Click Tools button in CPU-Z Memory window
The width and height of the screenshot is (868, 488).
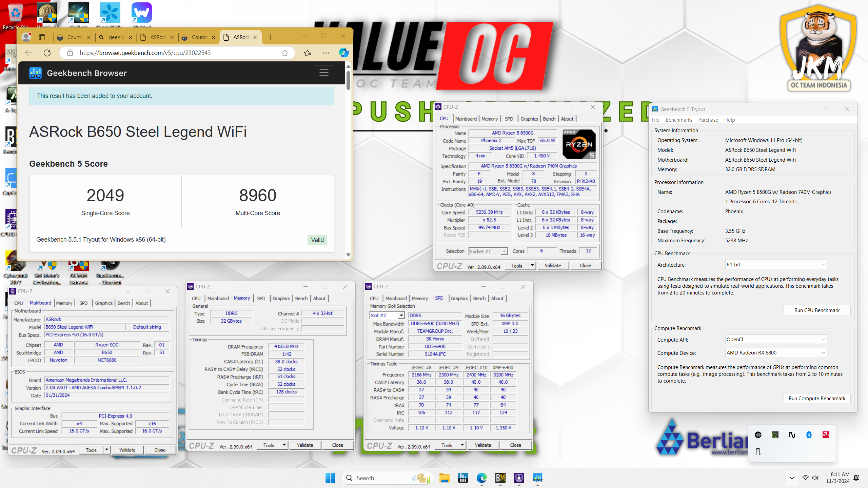[269, 445]
